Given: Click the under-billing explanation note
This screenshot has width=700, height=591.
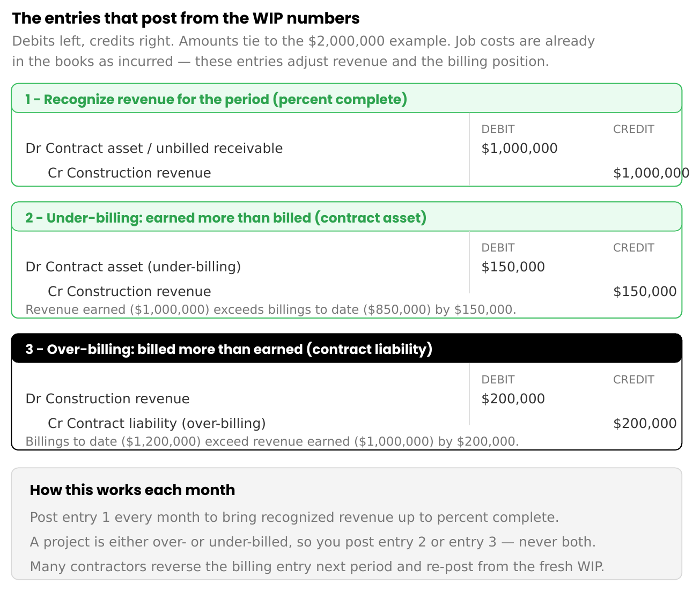Looking at the screenshot, I should point(271,309).
